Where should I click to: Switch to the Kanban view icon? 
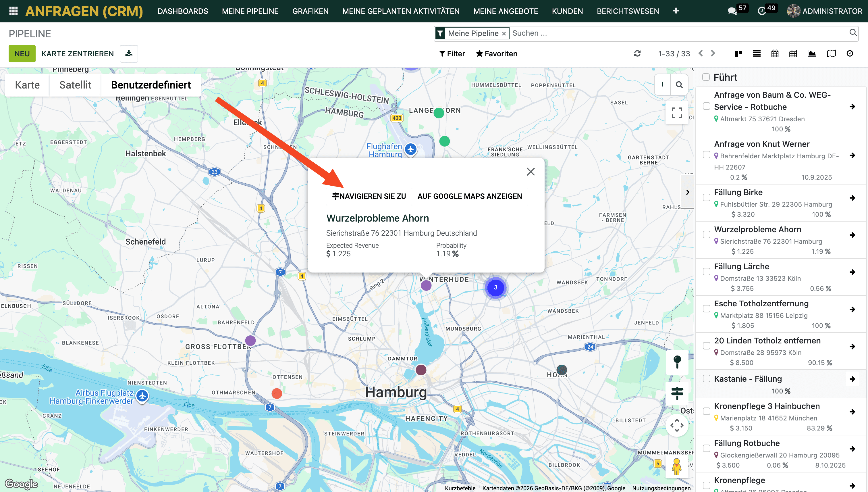738,53
